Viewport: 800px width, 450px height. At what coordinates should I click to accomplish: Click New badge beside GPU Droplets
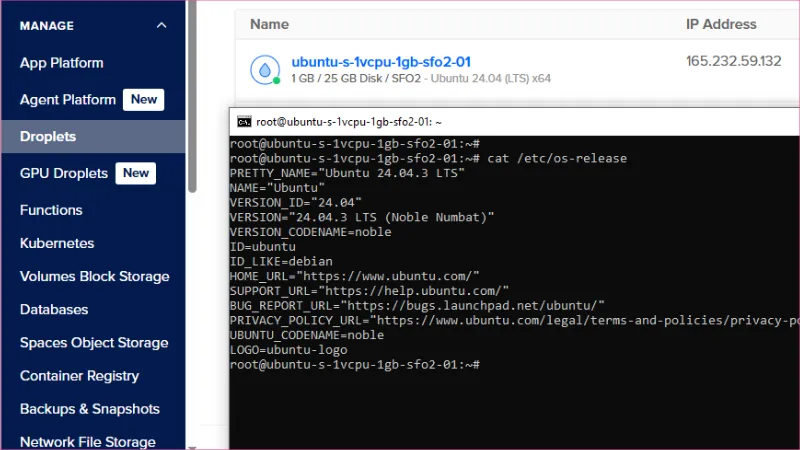(x=136, y=173)
